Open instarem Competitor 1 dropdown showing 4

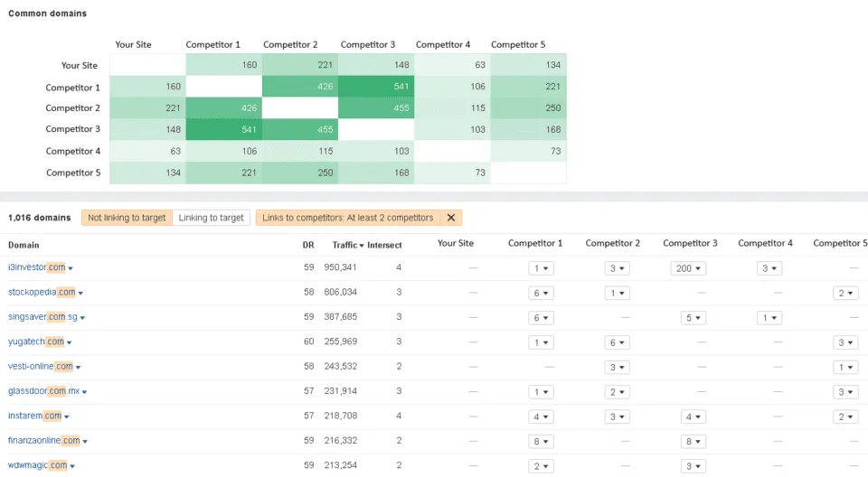(541, 416)
